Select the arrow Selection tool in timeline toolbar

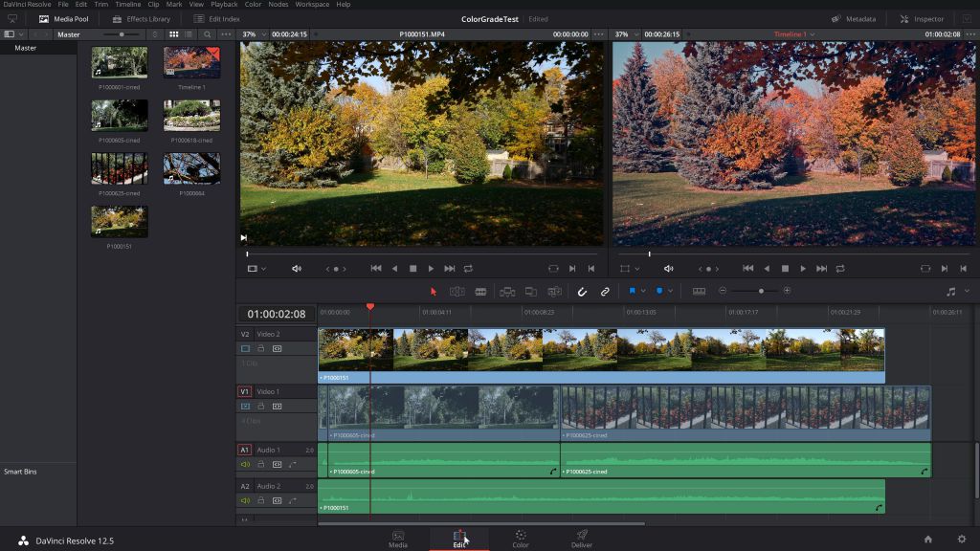(x=434, y=291)
